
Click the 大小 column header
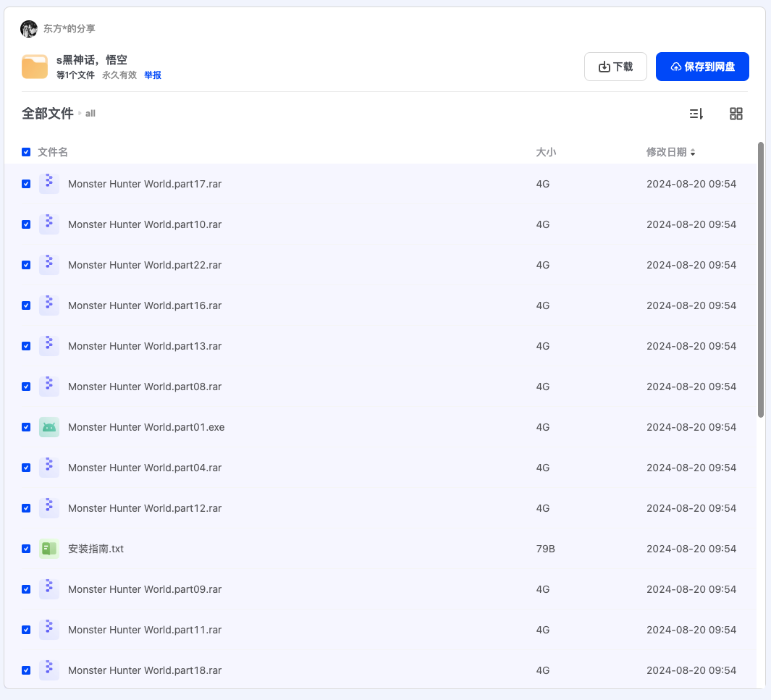[546, 152]
